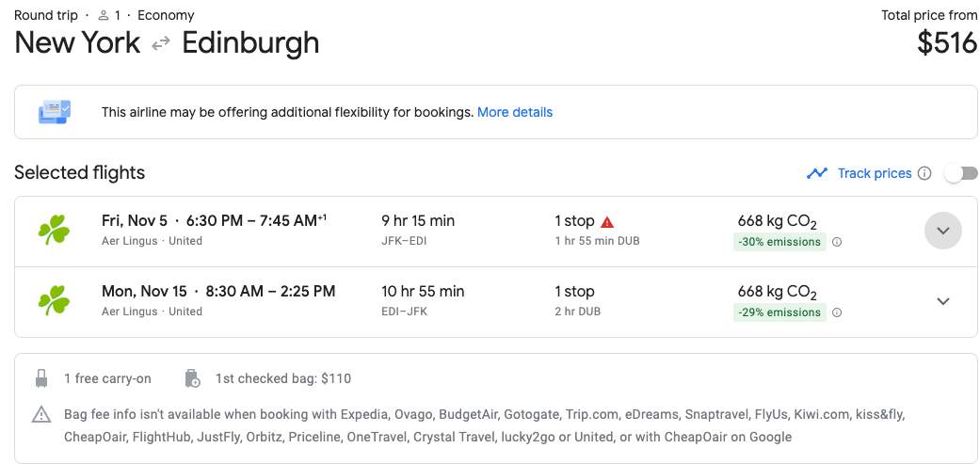Click the price trend graph icon
This screenshot has height=464, width=980.
817,173
